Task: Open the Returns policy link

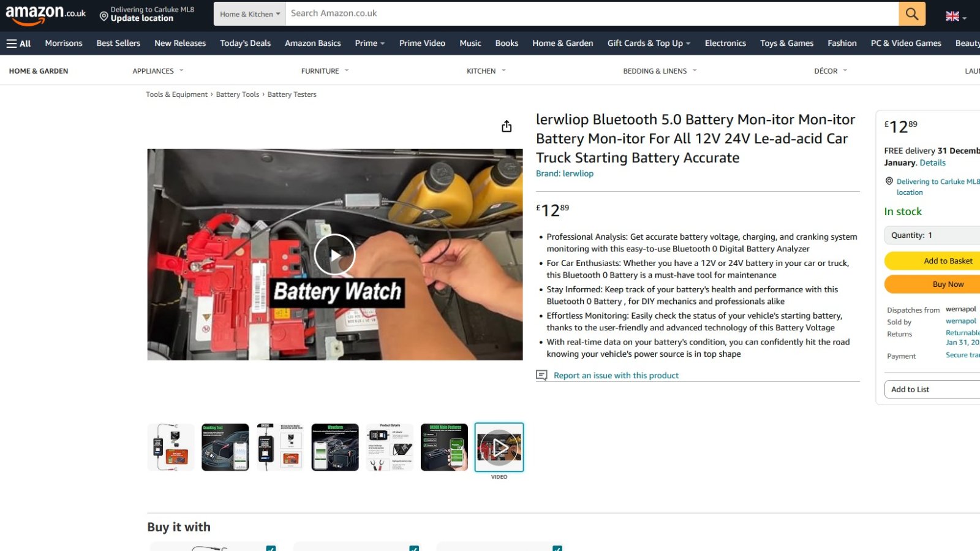Action: (962, 338)
